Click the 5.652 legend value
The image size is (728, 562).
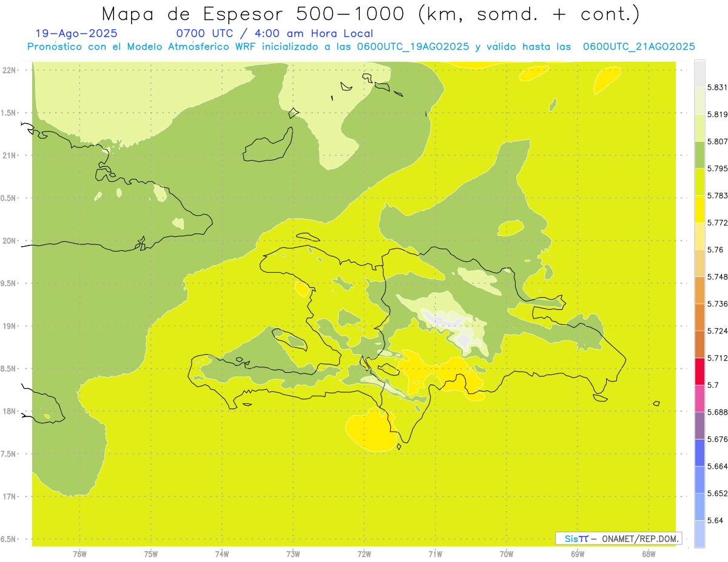[x=717, y=493]
